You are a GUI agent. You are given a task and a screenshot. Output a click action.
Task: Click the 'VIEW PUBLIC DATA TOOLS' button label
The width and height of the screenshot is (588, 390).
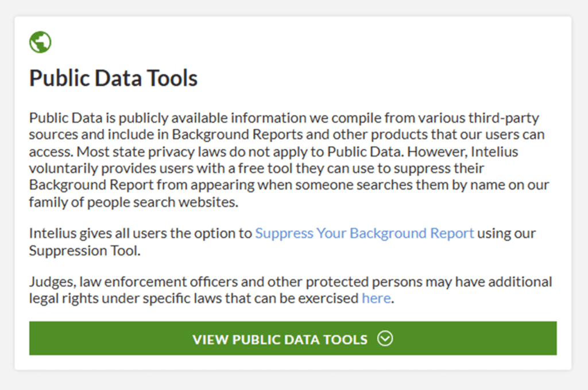coord(280,339)
